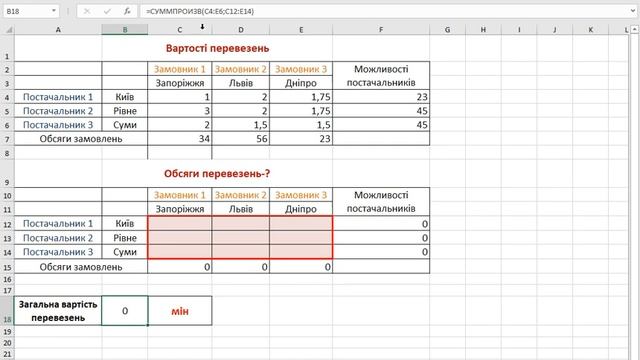The width and height of the screenshot is (640, 360).
Task: Select cell F12 showing 0
Action: coord(381,224)
